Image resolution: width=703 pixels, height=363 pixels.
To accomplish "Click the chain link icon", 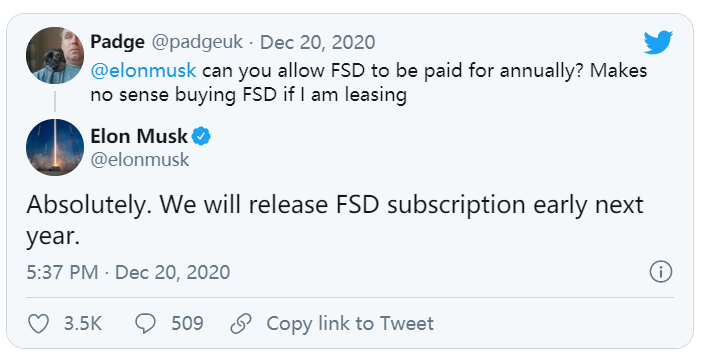I will tap(241, 324).
